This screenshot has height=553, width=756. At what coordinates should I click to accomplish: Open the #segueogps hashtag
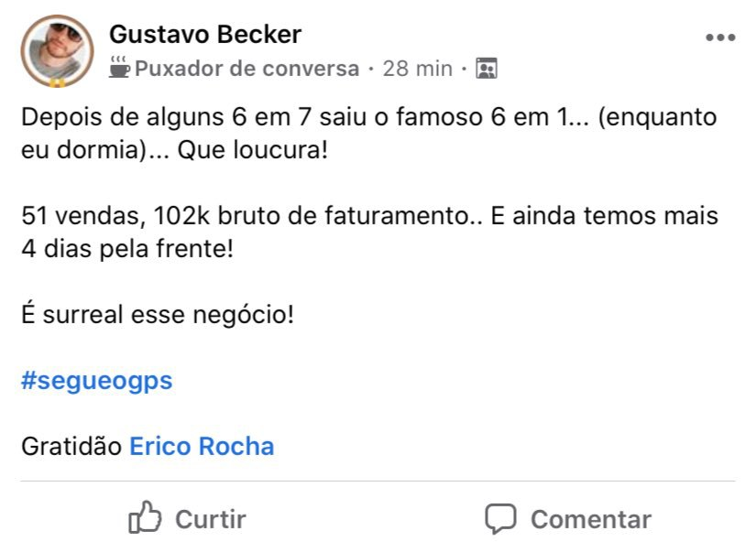point(96,381)
